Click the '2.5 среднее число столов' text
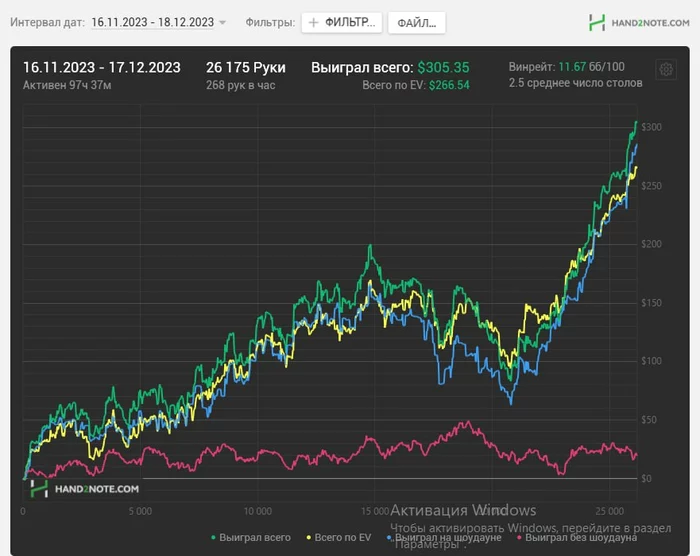Image resolution: width=700 pixels, height=556 pixels. click(x=575, y=83)
